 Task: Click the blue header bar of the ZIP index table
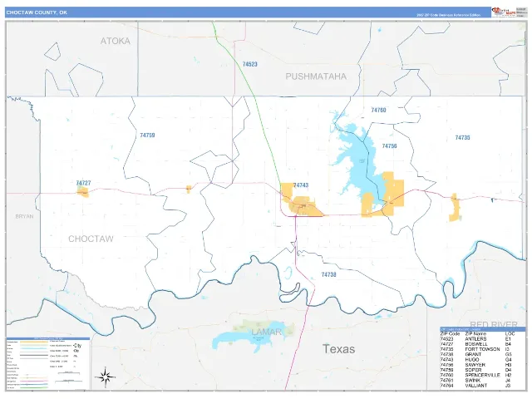coord(482,329)
